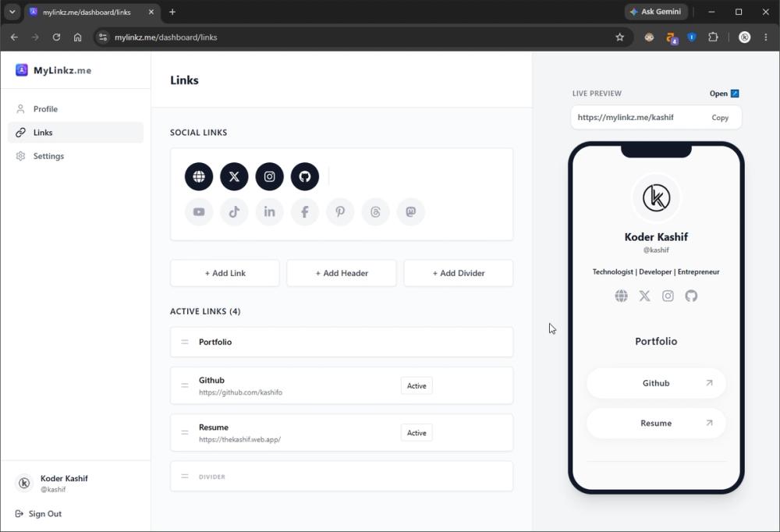Open the Links section

coord(76,133)
